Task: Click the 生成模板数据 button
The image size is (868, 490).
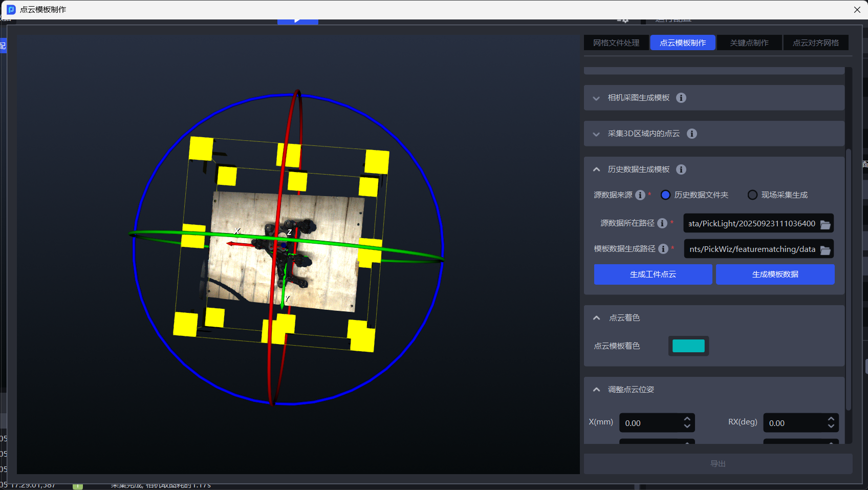Action: tap(775, 274)
